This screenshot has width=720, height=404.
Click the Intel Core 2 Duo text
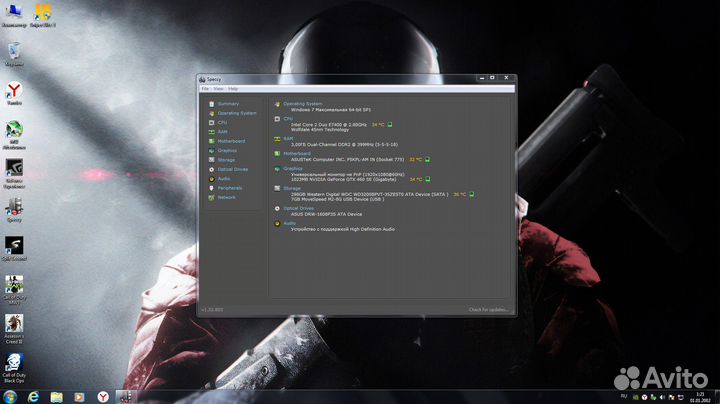(329, 125)
